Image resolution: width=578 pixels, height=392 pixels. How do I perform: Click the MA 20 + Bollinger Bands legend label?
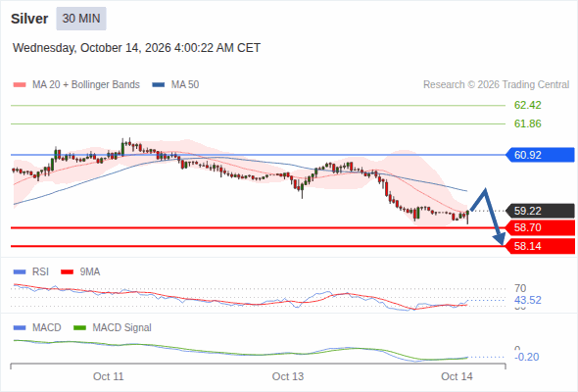click(x=86, y=85)
